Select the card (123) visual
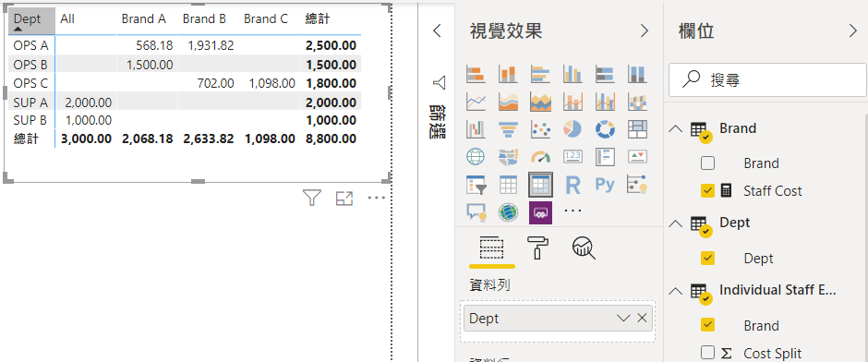This screenshot has width=868, height=362. coord(573,157)
